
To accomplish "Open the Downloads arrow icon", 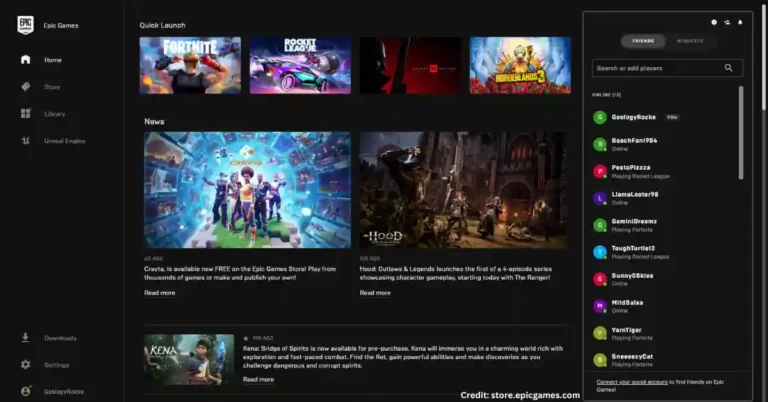I will [x=25, y=337].
